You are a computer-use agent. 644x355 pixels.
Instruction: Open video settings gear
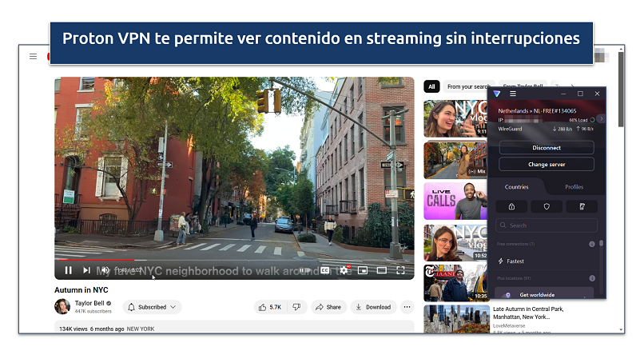point(344,270)
